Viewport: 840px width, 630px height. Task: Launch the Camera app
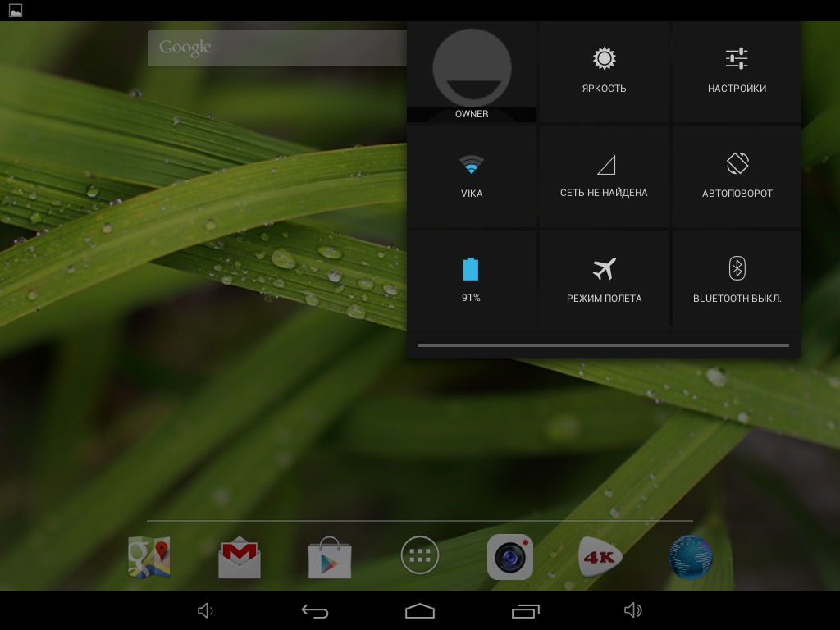pos(510,557)
